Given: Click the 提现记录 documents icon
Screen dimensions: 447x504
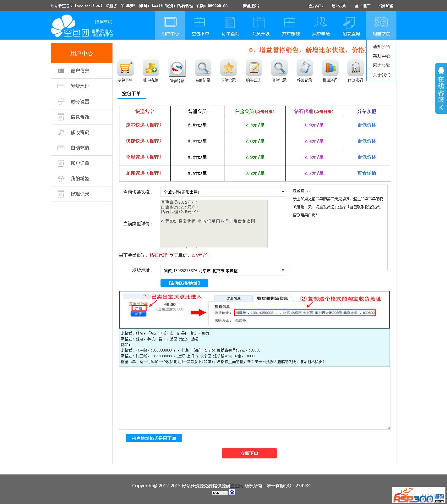Looking at the screenshot, I should coord(304,68).
